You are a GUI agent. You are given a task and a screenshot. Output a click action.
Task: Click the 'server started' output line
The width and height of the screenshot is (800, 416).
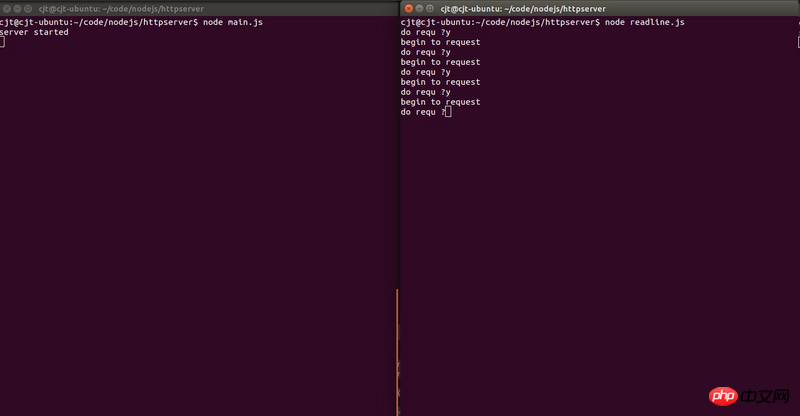[x=34, y=32]
